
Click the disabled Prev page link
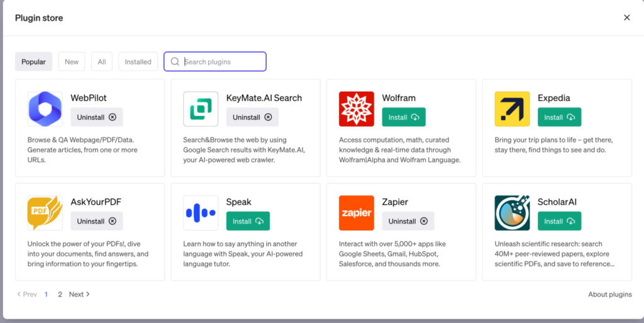[x=27, y=294]
